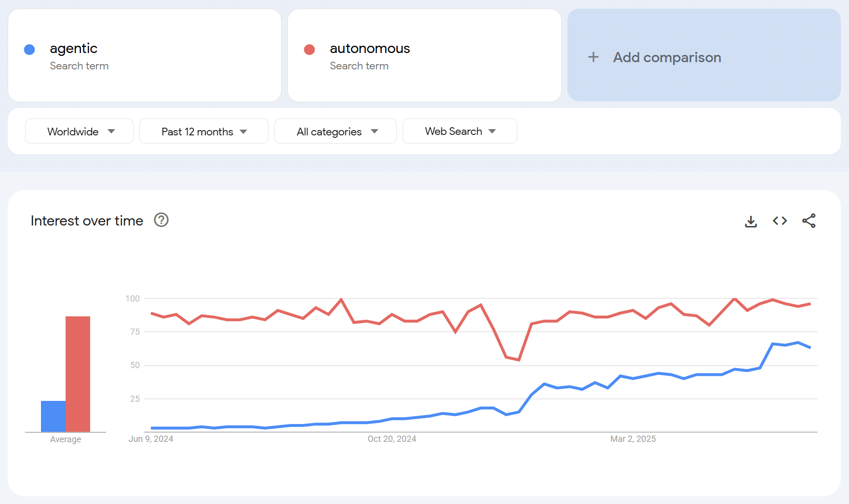
Task: Edit the autonomous search term
Action: 424,55
